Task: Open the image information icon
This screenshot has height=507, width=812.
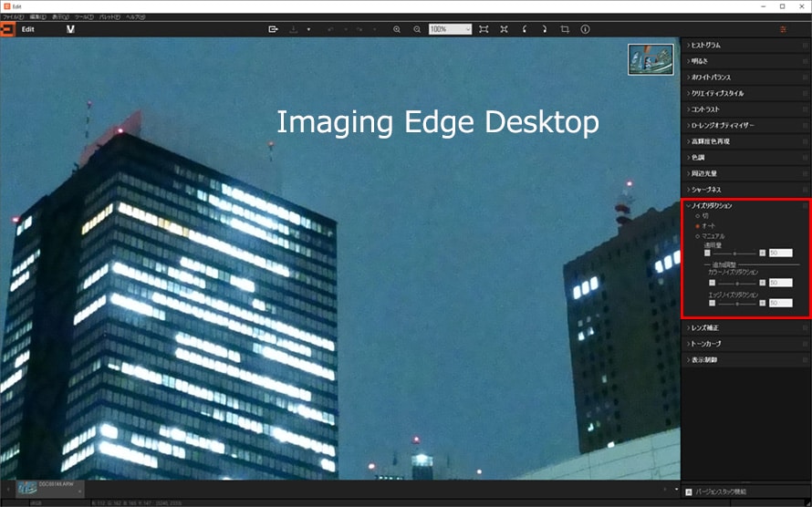Action: pyautogui.click(x=585, y=29)
